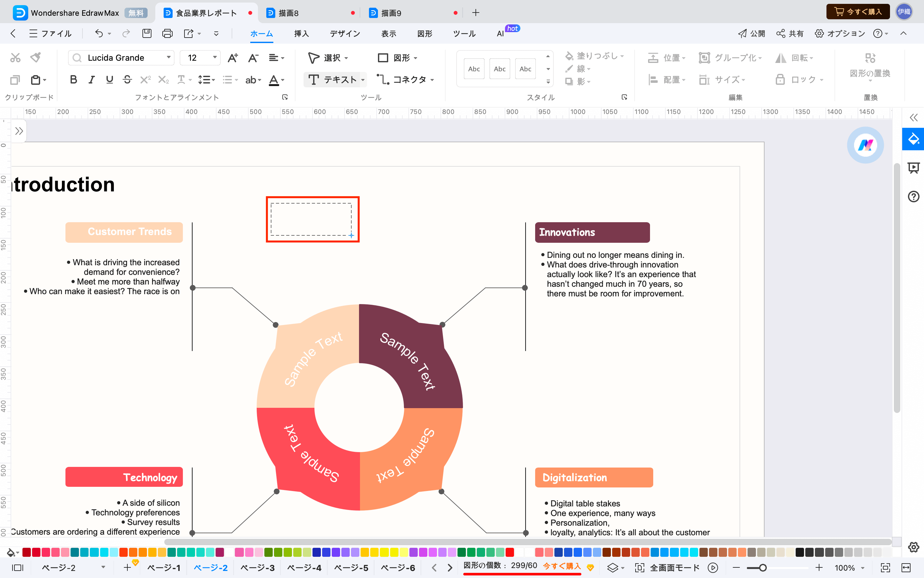Viewport: 924px width, 578px height.
Task: Toggle Bold formatting
Action: coord(73,80)
